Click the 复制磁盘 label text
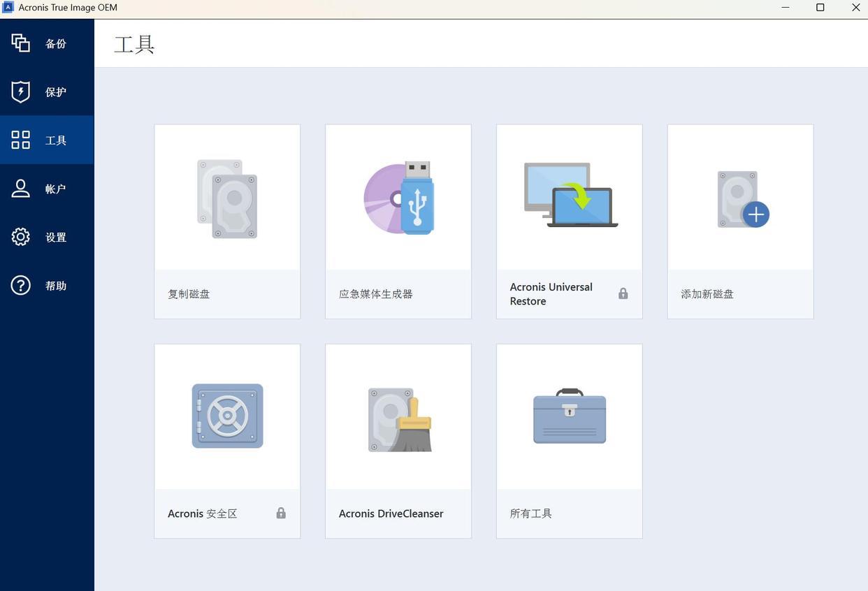The height and width of the screenshot is (591, 868). (x=189, y=294)
